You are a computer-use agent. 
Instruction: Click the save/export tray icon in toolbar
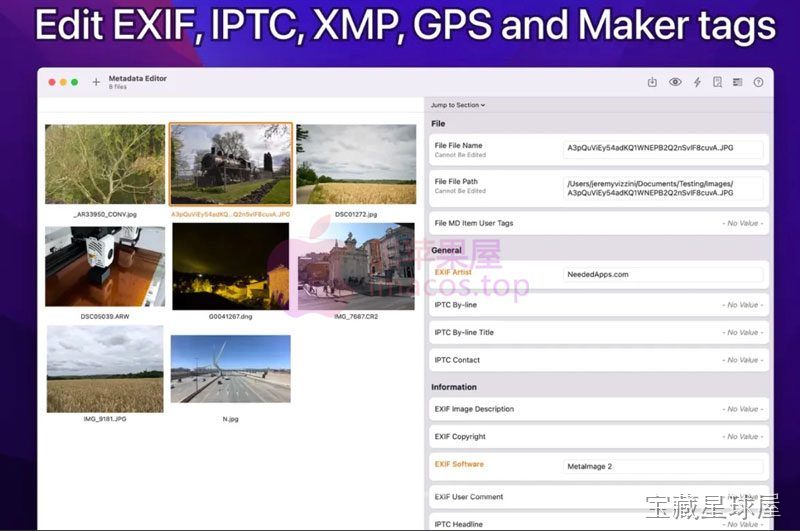click(x=652, y=82)
